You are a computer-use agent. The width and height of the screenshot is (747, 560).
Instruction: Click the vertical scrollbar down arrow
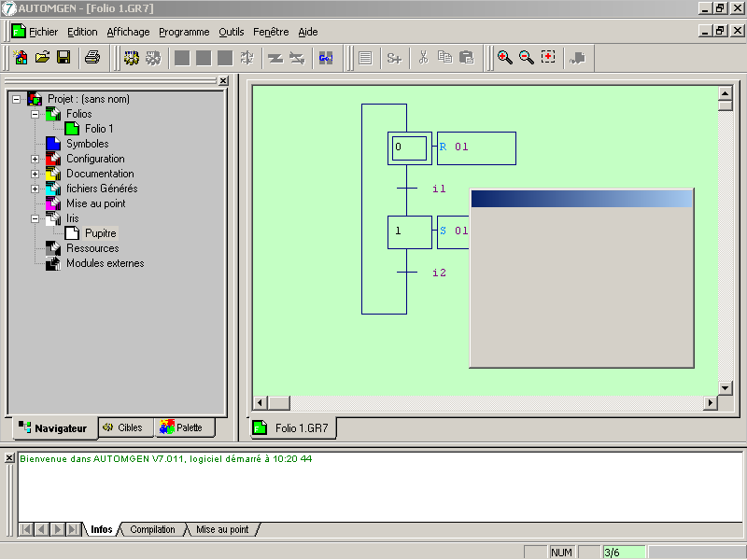coord(725,387)
